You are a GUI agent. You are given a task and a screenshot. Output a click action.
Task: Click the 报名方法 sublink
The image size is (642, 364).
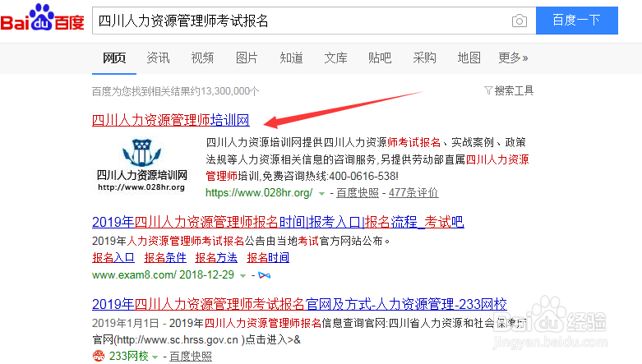(216, 257)
